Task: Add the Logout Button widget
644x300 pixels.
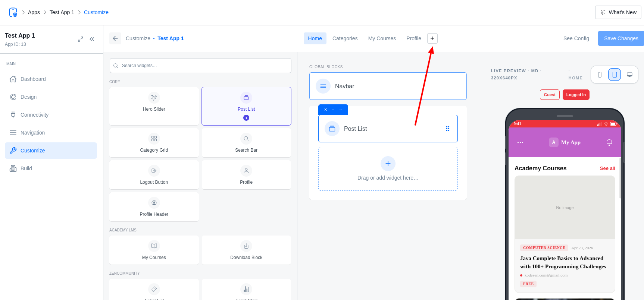Action: click(x=154, y=175)
